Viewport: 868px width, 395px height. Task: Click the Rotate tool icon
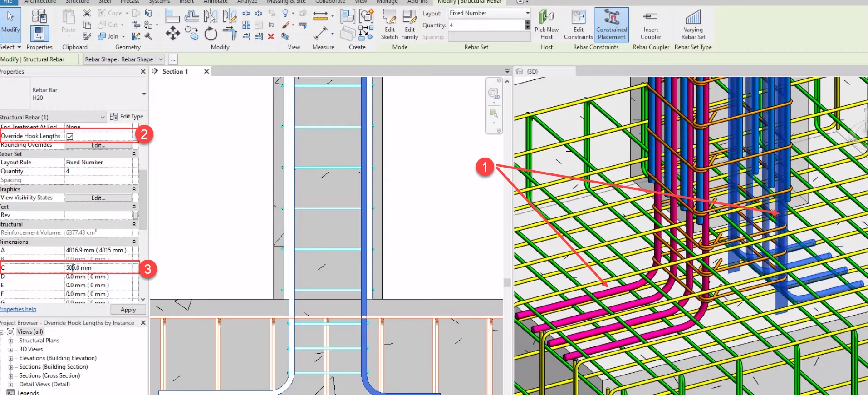pyautogui.click(x=211, y=34)
